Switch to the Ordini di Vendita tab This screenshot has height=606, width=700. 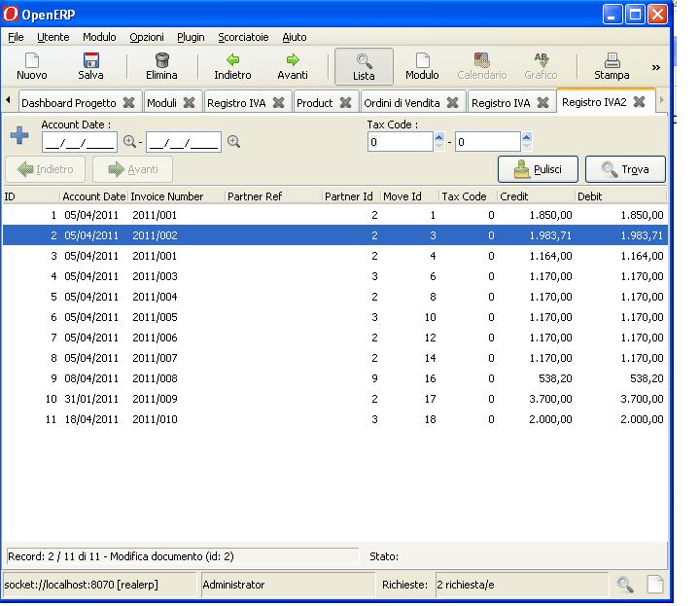click(x=402, y=103)
